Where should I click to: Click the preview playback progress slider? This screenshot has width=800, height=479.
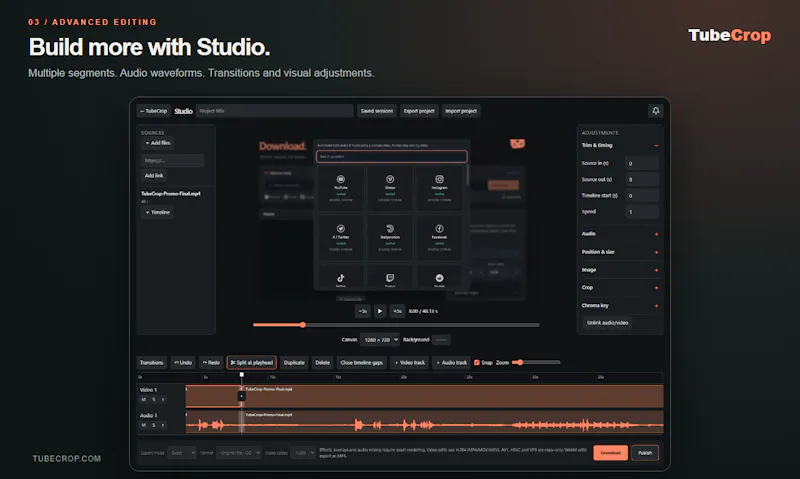click(x=396, y=325)
